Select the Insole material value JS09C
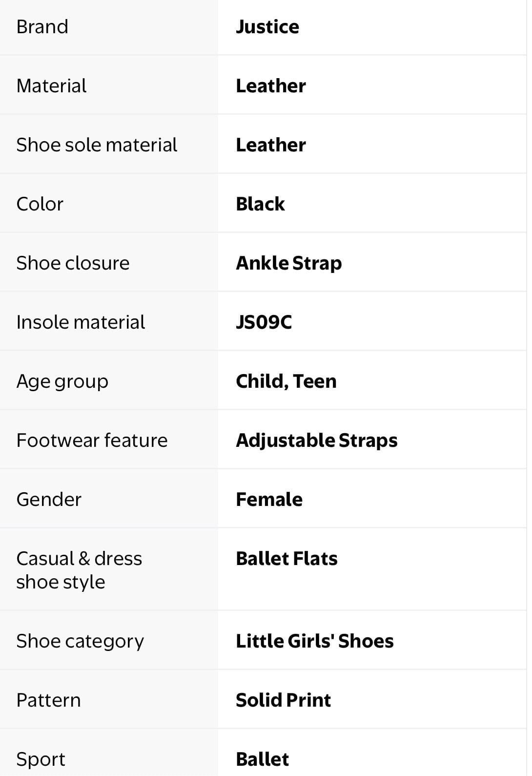The width and height of the screenshot is (532, 776). [x=264, y=322]
